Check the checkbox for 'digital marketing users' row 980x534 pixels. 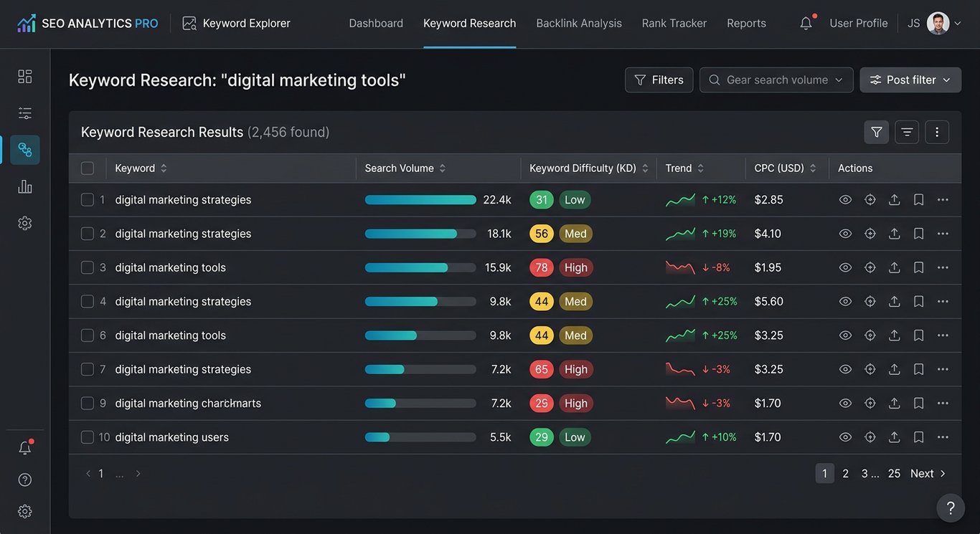tap(88, 437)
